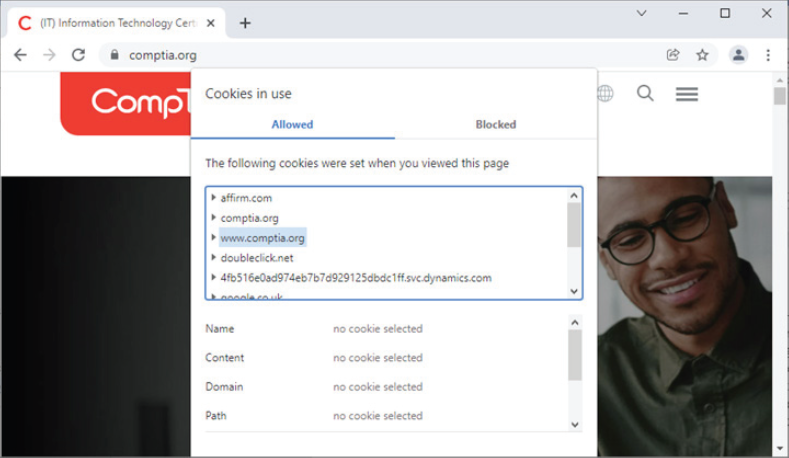Image resolution: width=789 pixels, height=458 pixels.
Task: Share this page icon in address bar
Action: 673,55
